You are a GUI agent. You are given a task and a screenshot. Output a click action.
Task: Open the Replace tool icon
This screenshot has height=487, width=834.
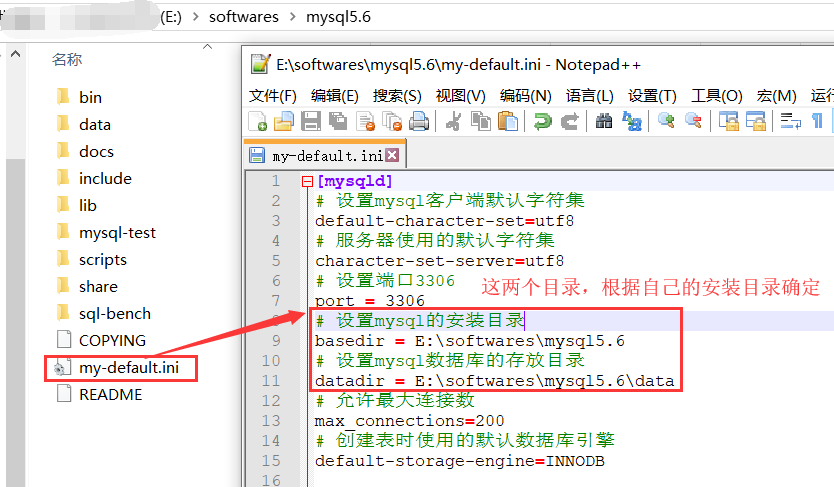(632, 121)
